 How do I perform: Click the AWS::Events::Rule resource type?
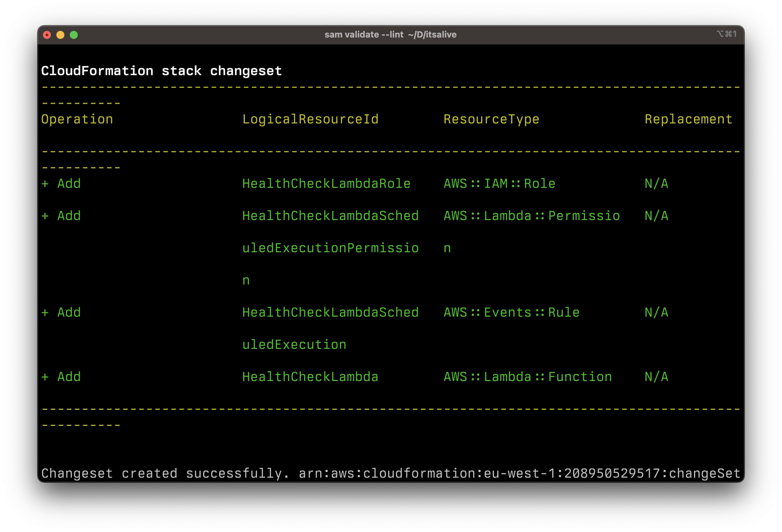pyautogui.click(x=511, y=313)
